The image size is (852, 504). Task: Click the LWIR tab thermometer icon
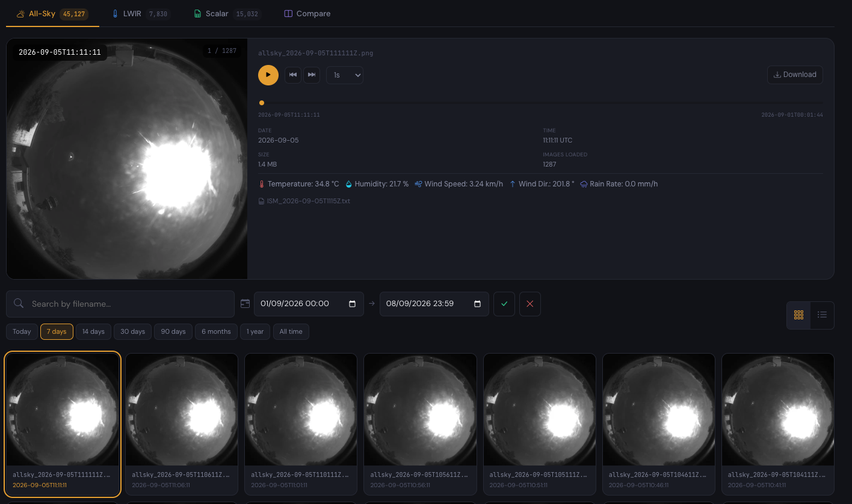click(116, 13)
